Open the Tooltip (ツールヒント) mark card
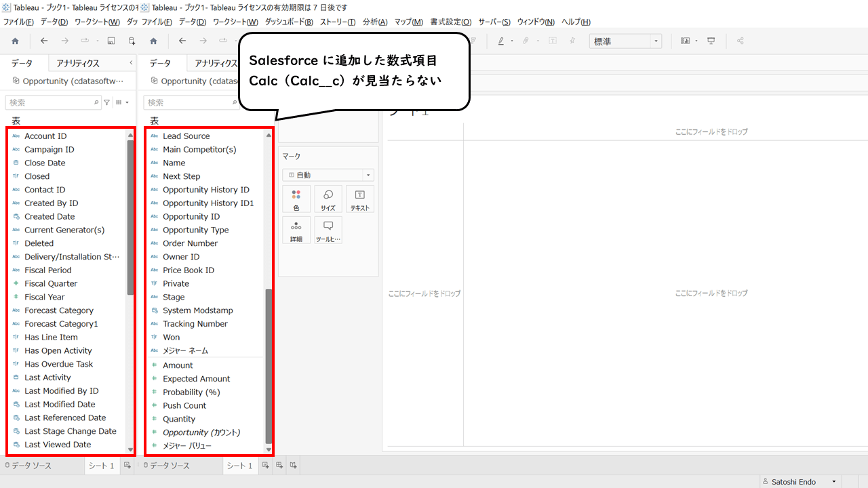This screenshot has width=868, height=488. point(328,230)
